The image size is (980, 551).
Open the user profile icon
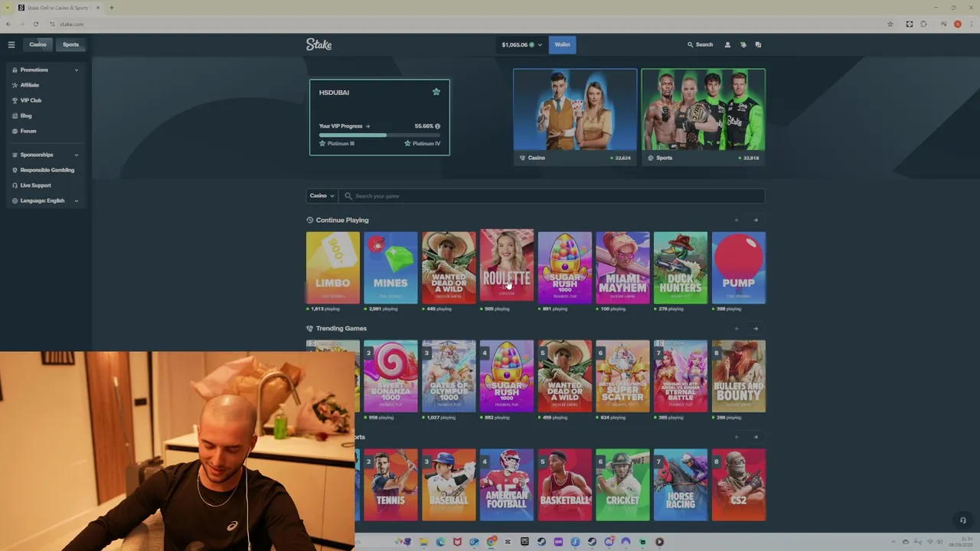(x=727, y=44)
